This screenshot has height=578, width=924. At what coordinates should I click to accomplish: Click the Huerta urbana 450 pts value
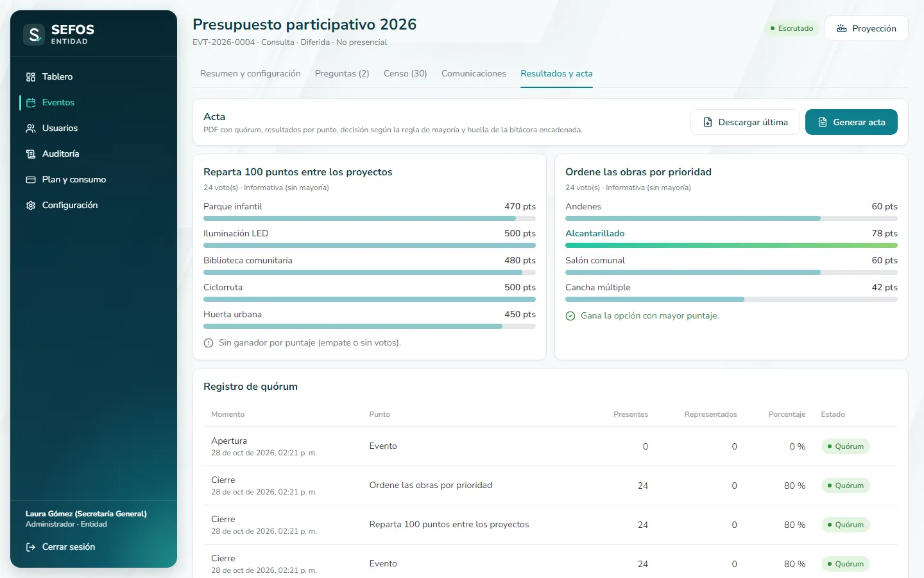point(520,315)
